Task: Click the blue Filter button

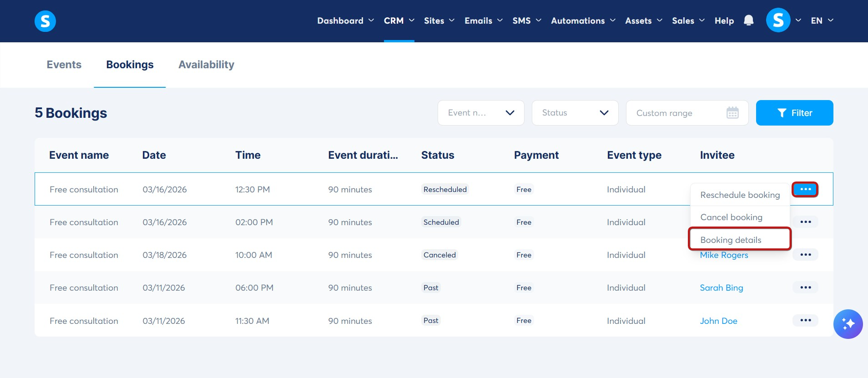Action: pos(794,113)
